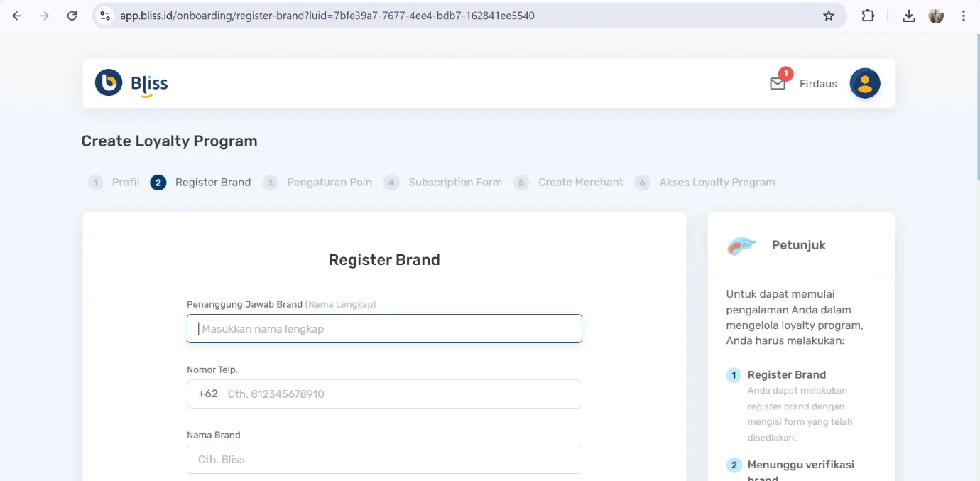This screenshot has height=481, width=980.
Task: Click the Firdaus username
Action: (x=818, y=83)
